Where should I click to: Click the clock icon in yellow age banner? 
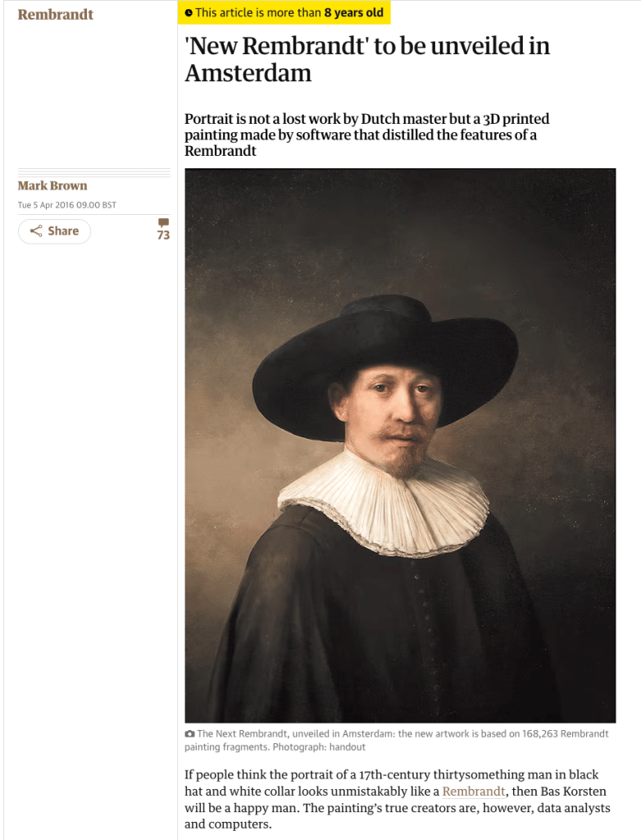tap(189, 13)
